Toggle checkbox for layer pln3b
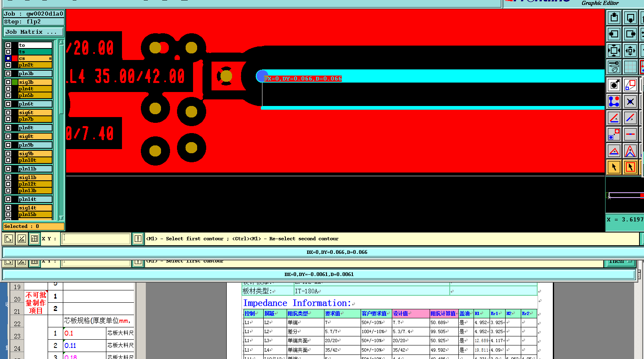Viewport: 644px width, 359px height. [8, 74]
